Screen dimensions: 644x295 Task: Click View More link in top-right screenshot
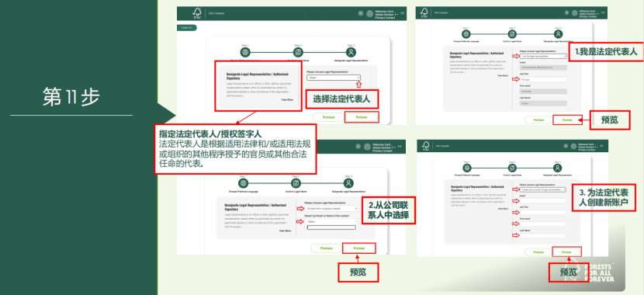(503, 75)
